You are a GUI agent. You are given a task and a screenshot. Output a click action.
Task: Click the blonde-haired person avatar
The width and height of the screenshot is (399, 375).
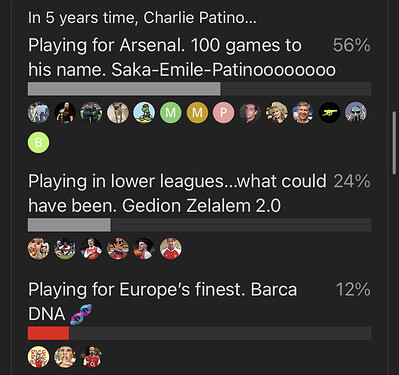click(277, 113)
